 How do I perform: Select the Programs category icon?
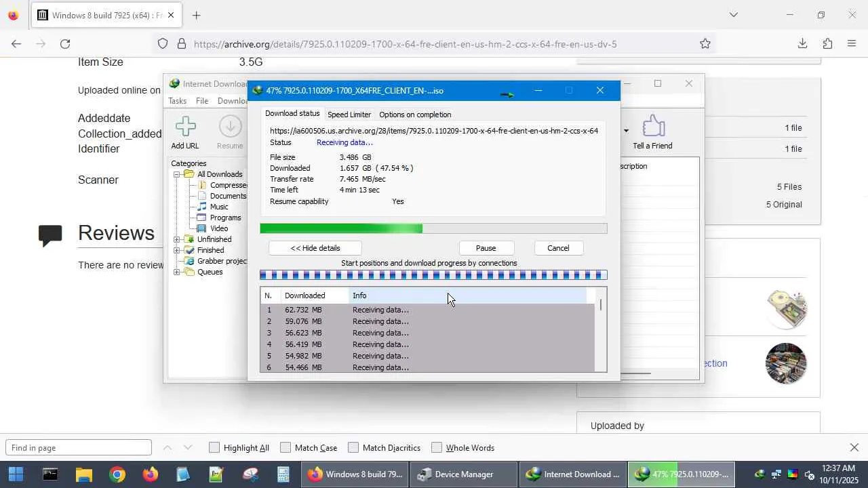point(202,218)
